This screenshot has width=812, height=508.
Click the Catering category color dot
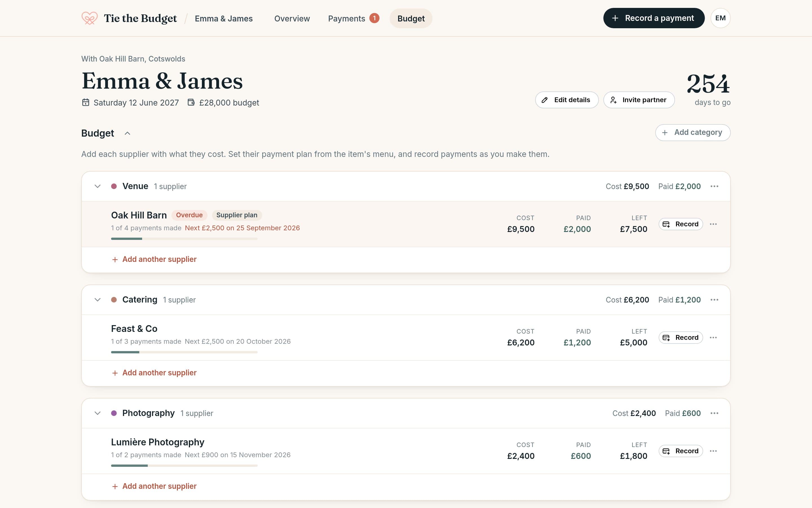(x=114, y=300)
